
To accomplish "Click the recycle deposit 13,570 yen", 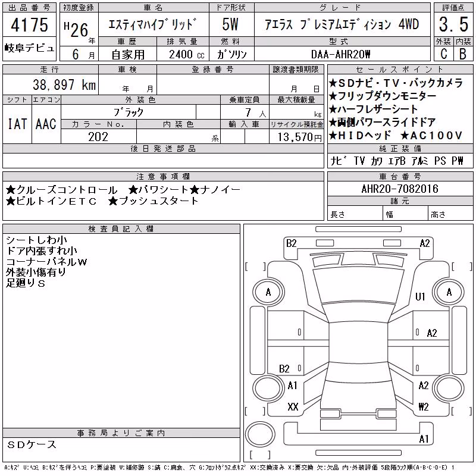I will tap(299, 137).
